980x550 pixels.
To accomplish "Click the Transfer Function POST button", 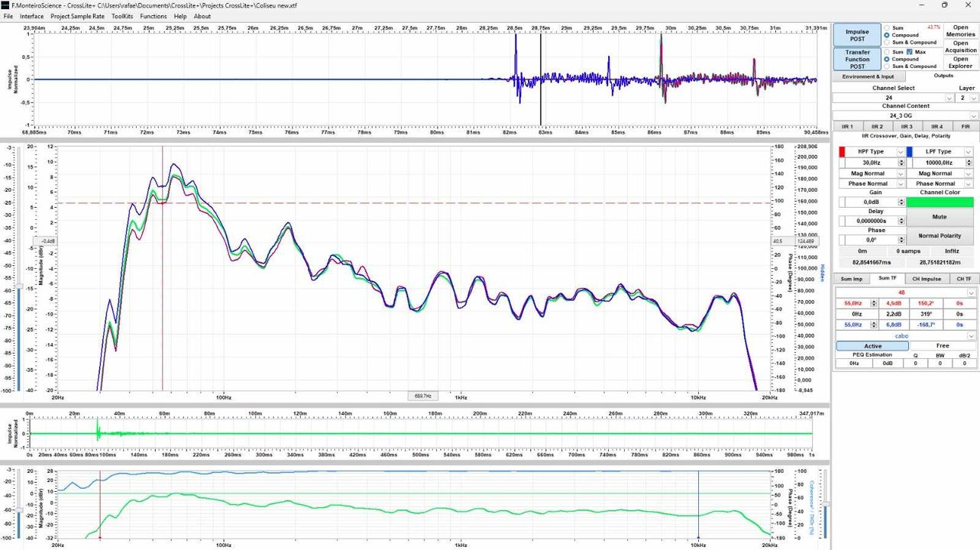I will pyautogui.click(x=857, y=60).
